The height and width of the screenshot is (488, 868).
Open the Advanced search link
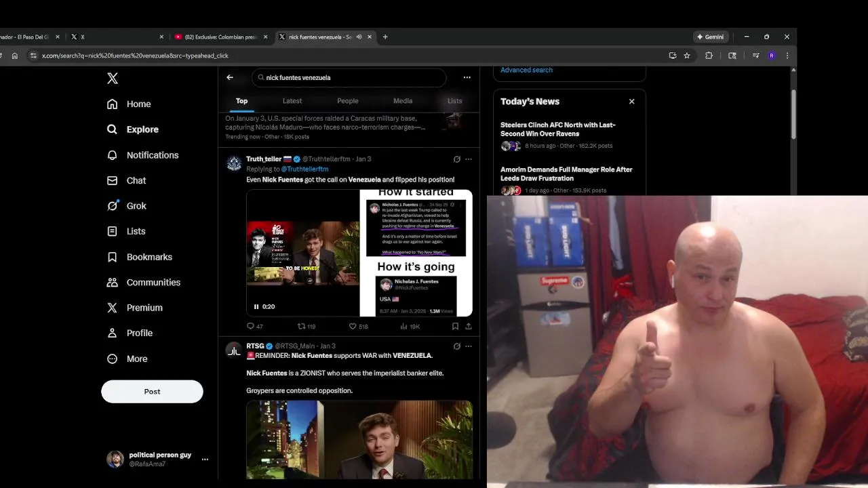[x=526, y=70]
